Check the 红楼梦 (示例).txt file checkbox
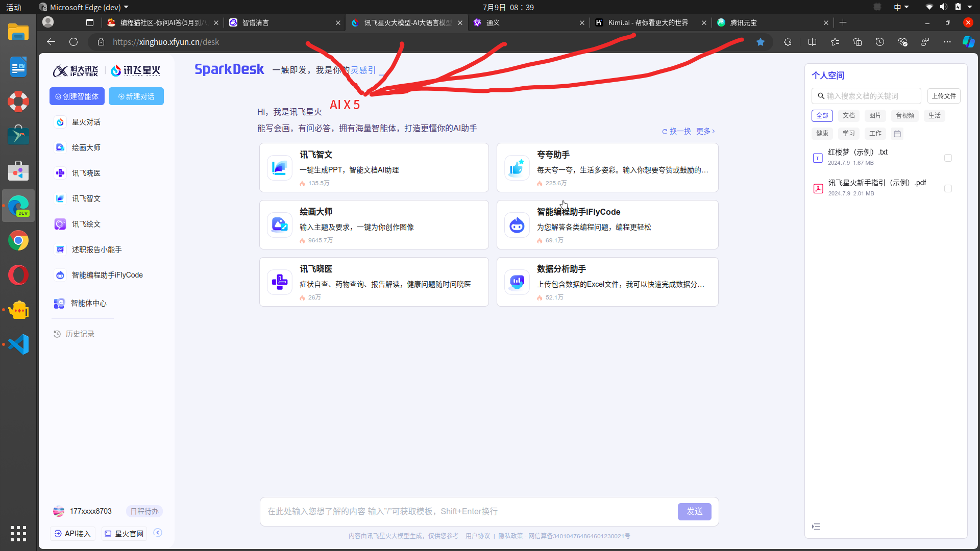Viewport: 980px width, 551px height. click(x=948, y=158)
